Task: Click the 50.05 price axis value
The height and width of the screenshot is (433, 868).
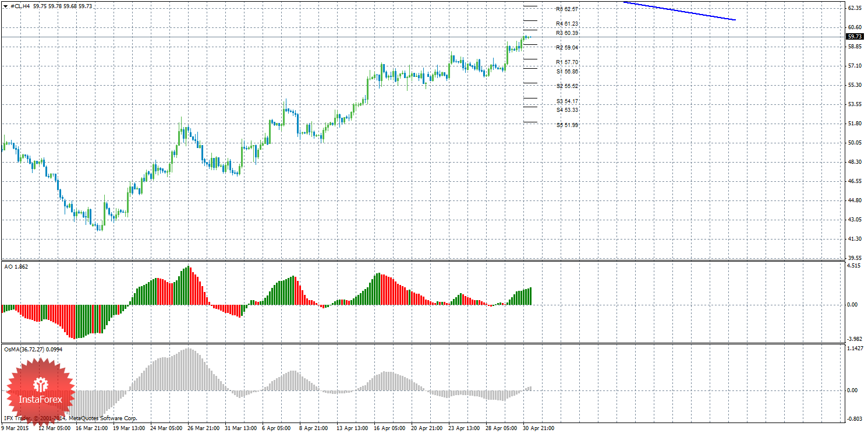Action: click(855, 143)
